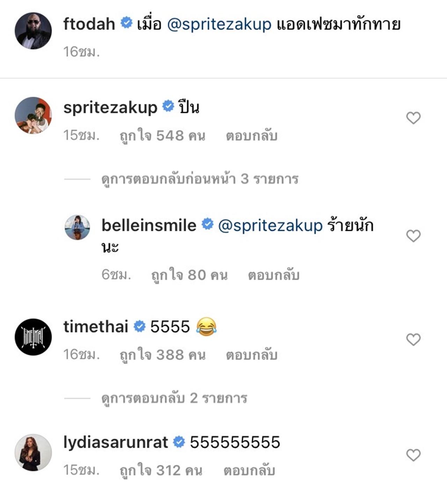Viewport: 447px width, 504px height.
Task: Heart the lydiasarunrat comment
Action: click(x=413, y=455)
